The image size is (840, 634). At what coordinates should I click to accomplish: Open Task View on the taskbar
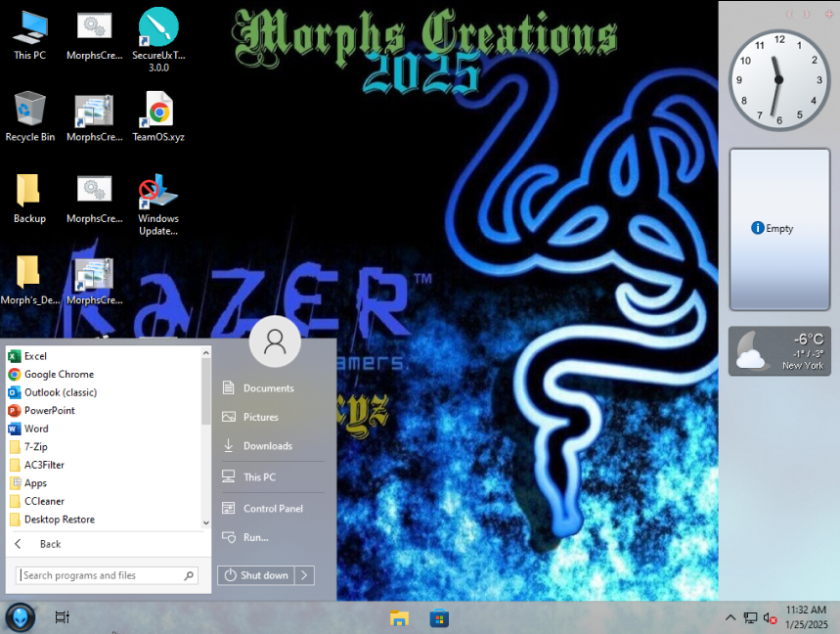pyautogui.click(x=63, y=617)
